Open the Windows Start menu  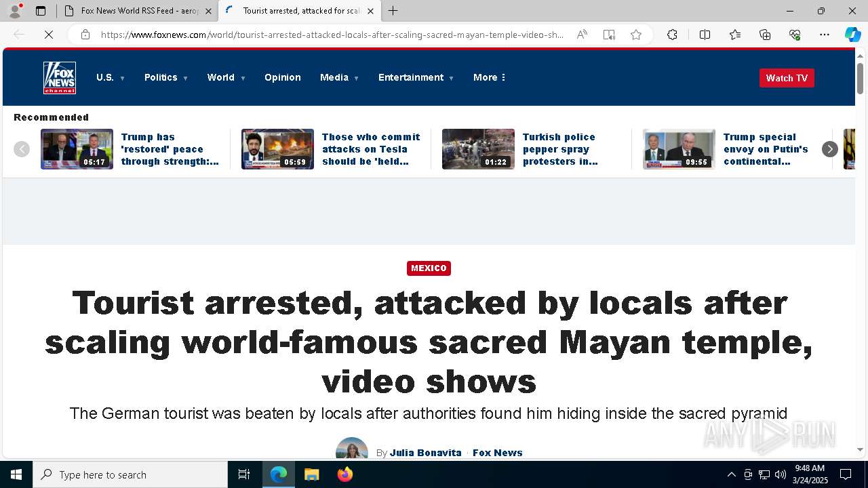[x=16, y=474]
